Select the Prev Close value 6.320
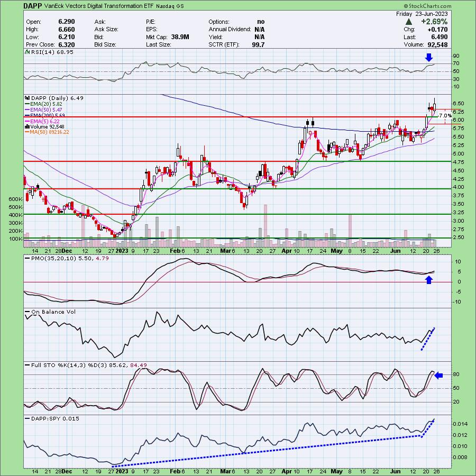The width and height of the screenshot is (476, 476). pos(66,44)
